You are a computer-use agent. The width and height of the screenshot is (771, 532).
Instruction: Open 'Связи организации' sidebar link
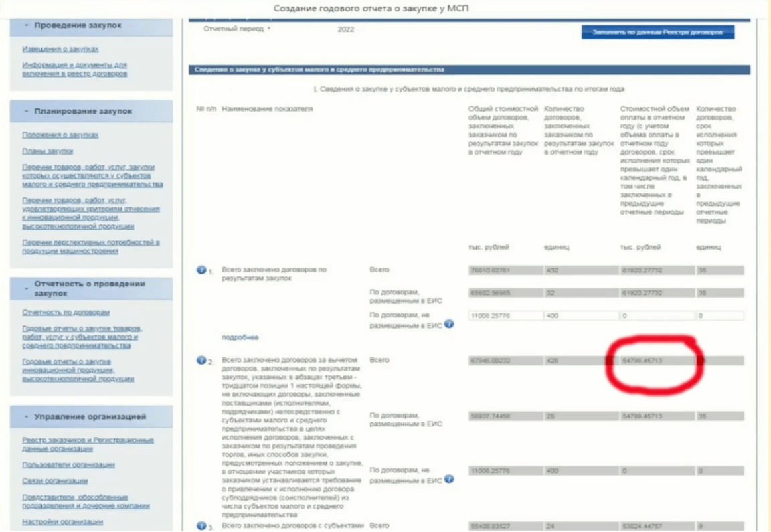[55, 481]
